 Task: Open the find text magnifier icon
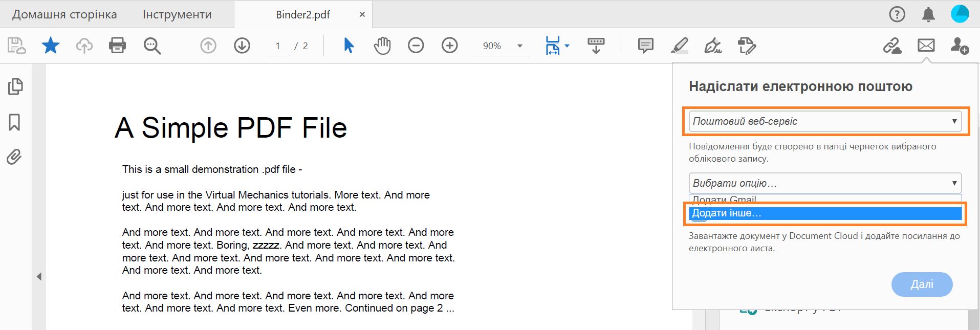[152, 46]
